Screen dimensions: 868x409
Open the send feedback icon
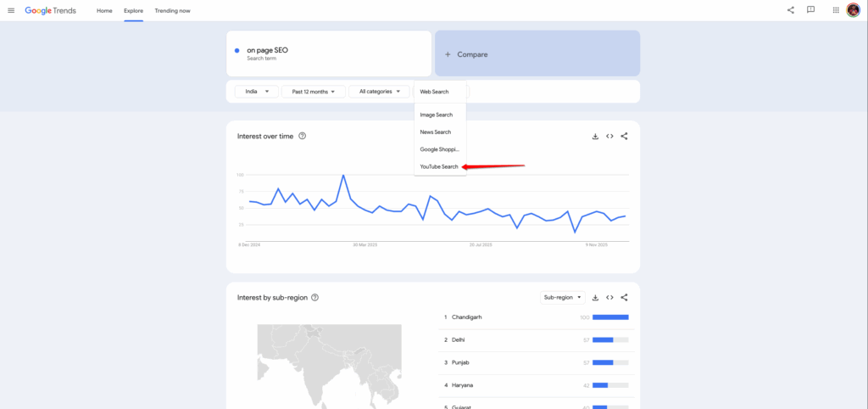[x=810, y=10]
